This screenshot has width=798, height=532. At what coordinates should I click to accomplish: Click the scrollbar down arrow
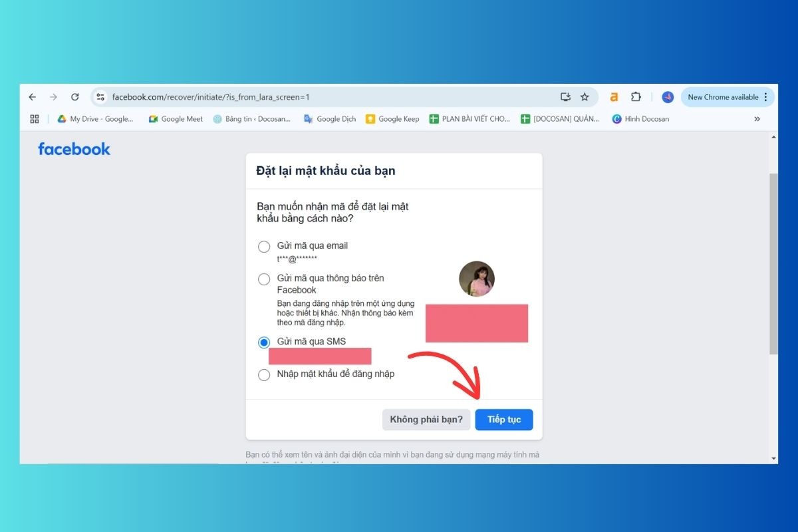click(x=773, y=459)
